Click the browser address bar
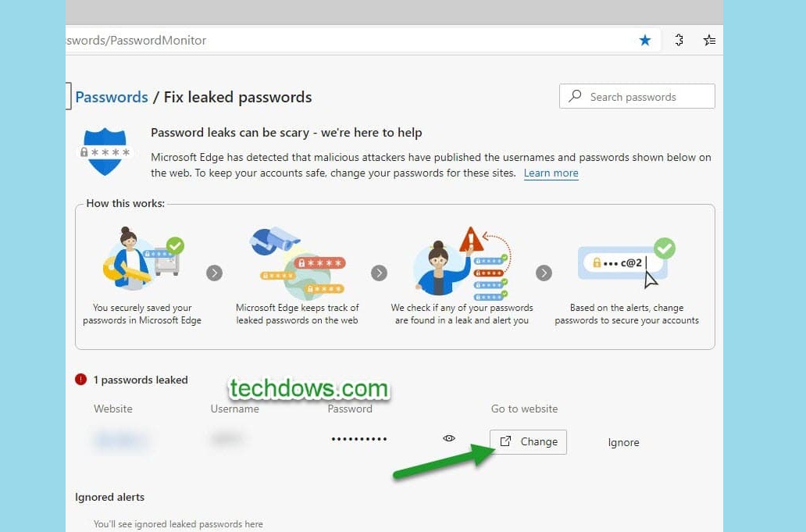806x532 pixels. pos(312,40)
